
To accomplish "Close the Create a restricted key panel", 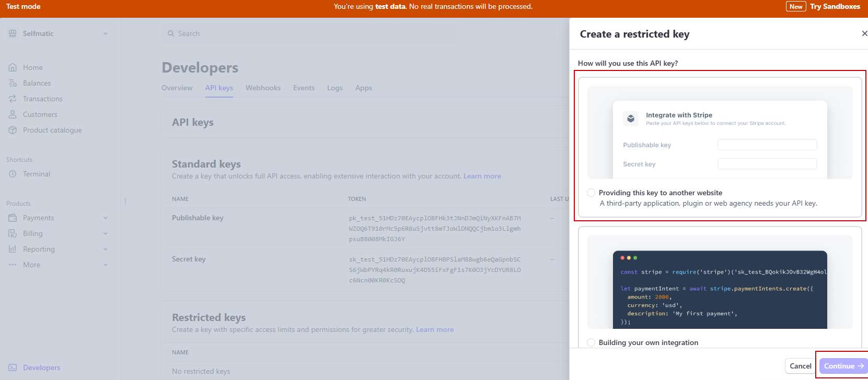I will (864, 33).
